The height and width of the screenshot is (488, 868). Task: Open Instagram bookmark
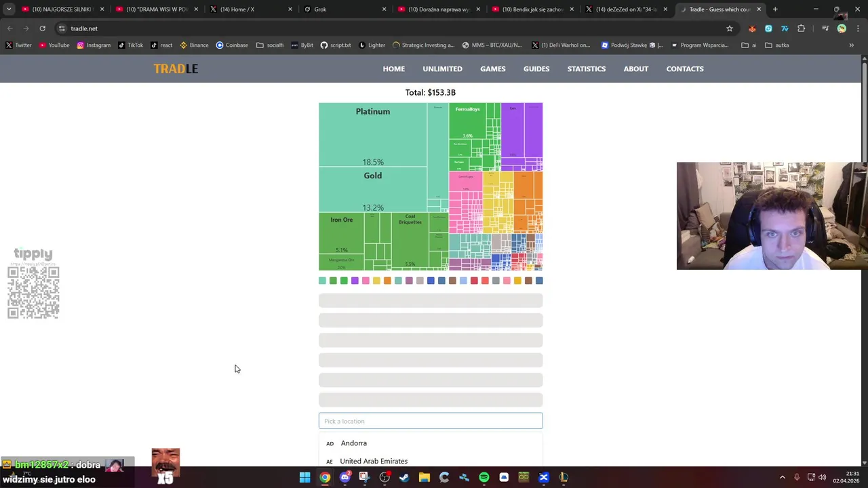pos(94,45)
